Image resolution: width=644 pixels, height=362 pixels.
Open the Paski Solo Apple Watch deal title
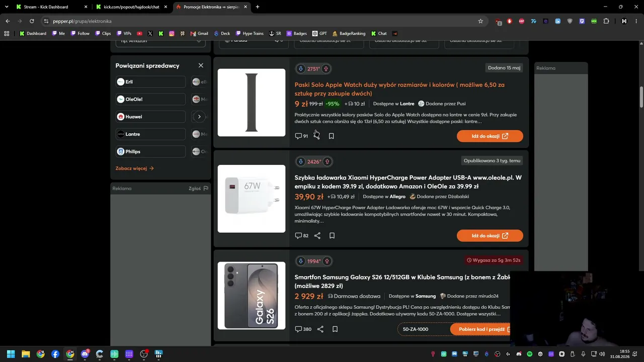coord(399,89)
